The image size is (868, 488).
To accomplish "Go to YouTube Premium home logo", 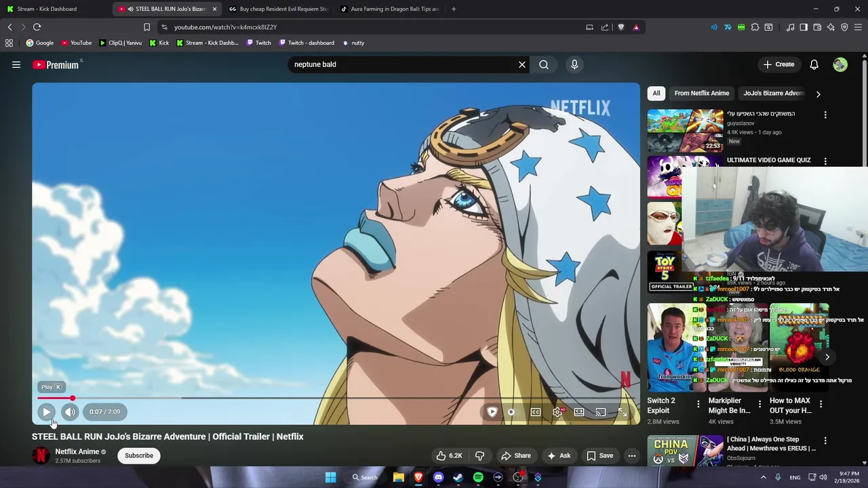I will pos(56,64).
